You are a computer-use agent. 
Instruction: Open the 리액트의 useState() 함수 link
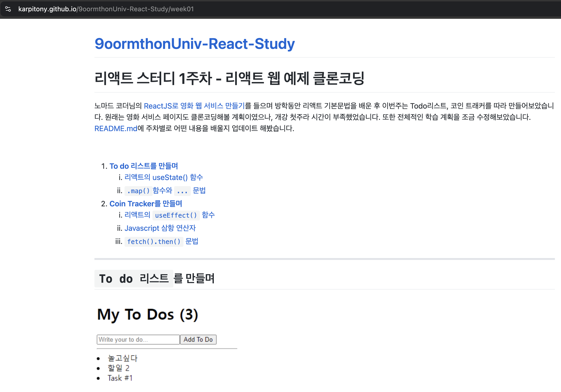164,177
